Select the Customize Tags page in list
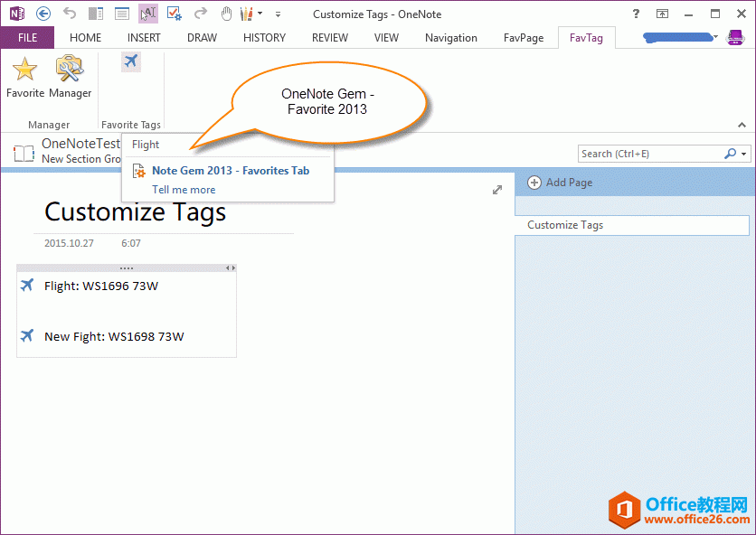This screenshot has height=535, width=756. (x=632, y=225)
